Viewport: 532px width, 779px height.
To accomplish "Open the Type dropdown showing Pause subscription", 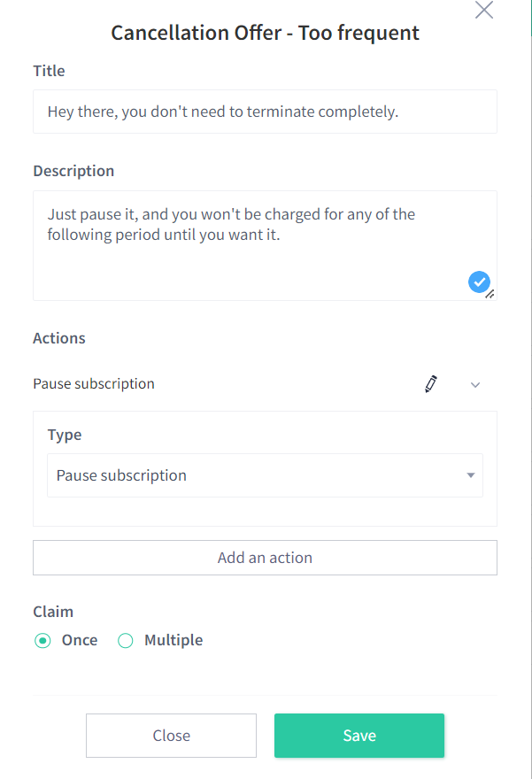I will 265,475.
